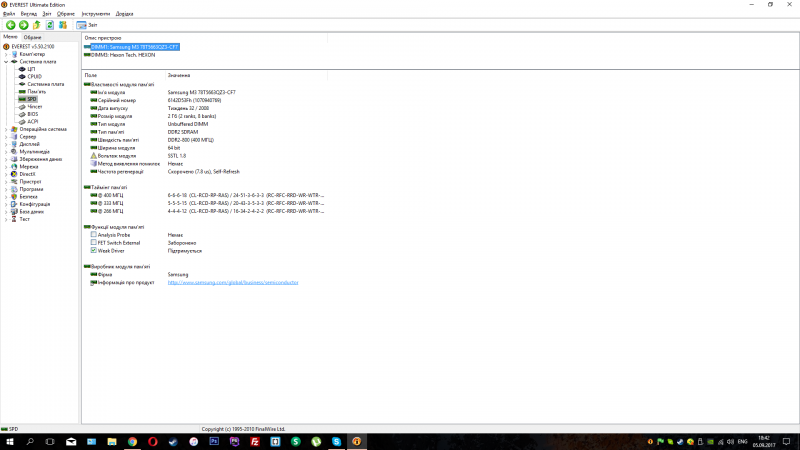Select the SPD item in the tree
This screenshot has width=800, height=450.
[x=32, y=99]
